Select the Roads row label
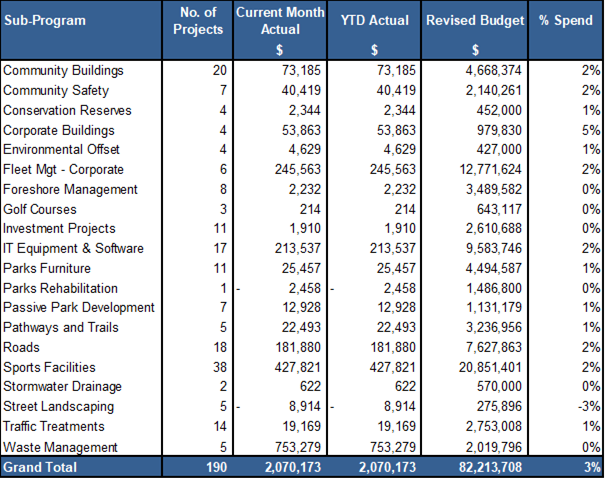The width and height of the screenshot is (605, 479). 21,347
